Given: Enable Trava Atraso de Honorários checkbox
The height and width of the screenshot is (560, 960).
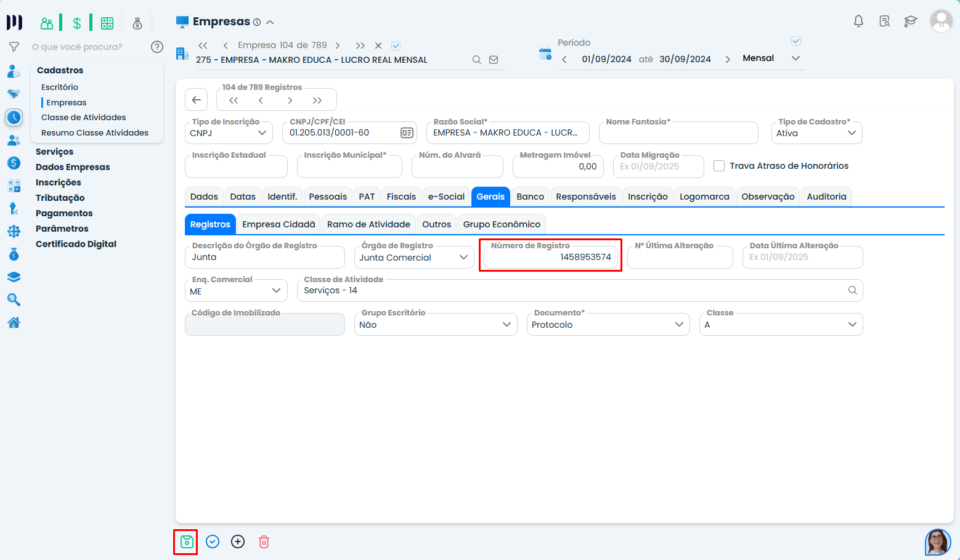Looking at the screenshot, I should (x=719, y=166).
